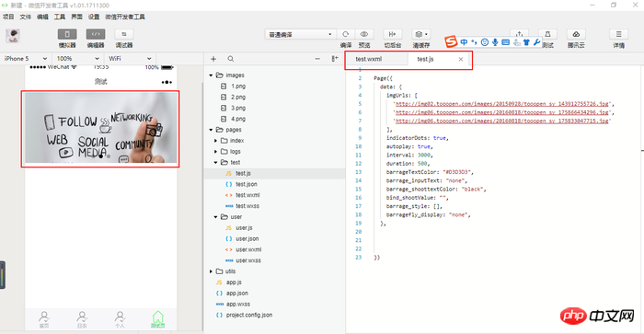Open the compile mode dropdown

[x=299, y=35]
